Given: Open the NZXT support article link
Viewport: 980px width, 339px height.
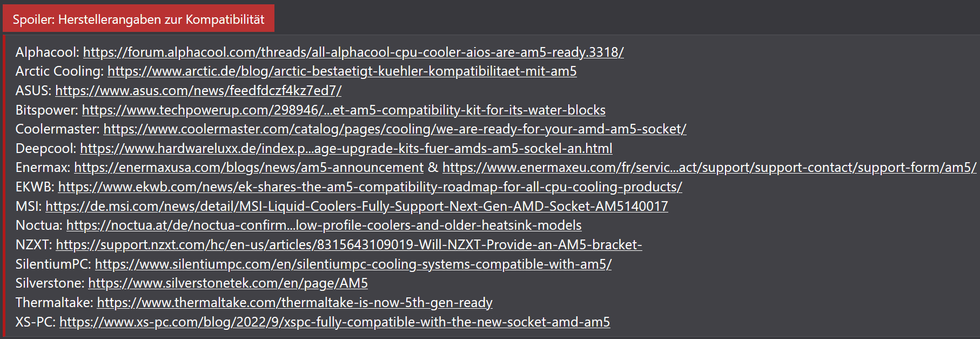Looking at the screenshot, I should coord(349,244).
